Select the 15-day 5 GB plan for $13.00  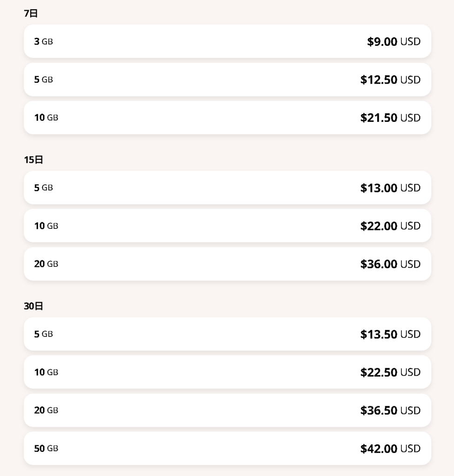pyautogui.click(x=227, y=188)
